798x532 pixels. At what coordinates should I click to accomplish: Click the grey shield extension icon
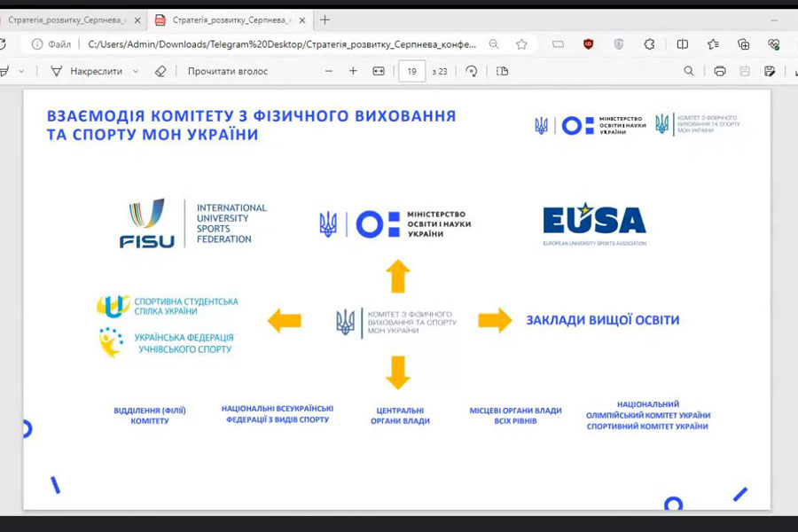click(619, 44)
